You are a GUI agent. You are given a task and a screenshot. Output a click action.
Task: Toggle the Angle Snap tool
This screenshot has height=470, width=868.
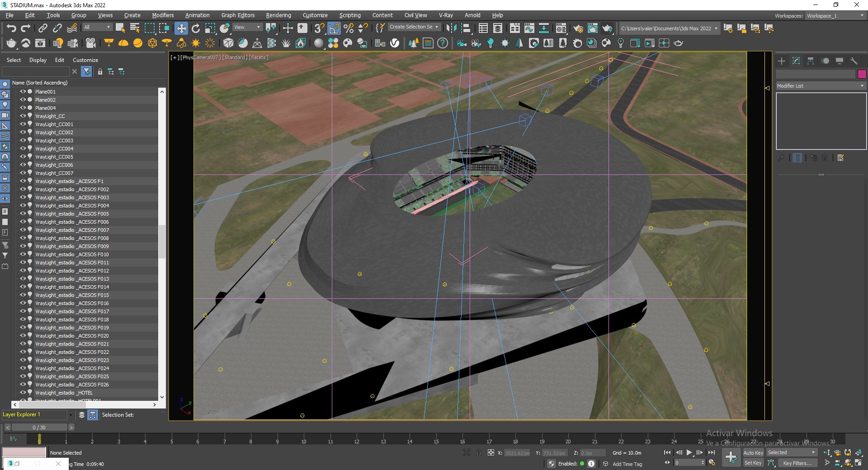[x=334, y=28]
